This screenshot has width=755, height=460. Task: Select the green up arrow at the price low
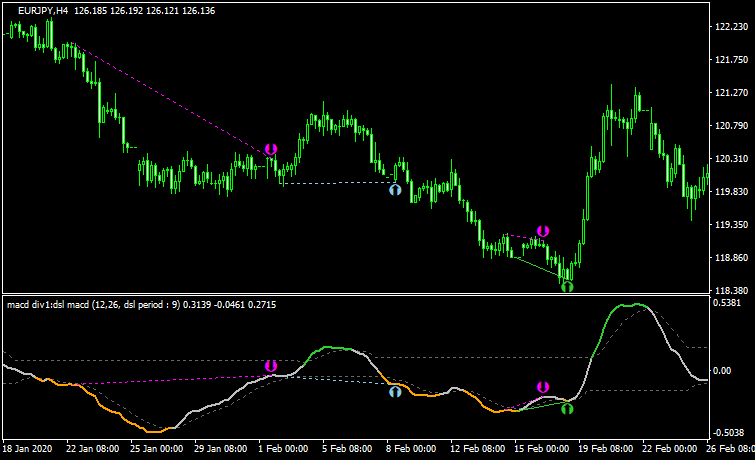(x=567, y=286)
